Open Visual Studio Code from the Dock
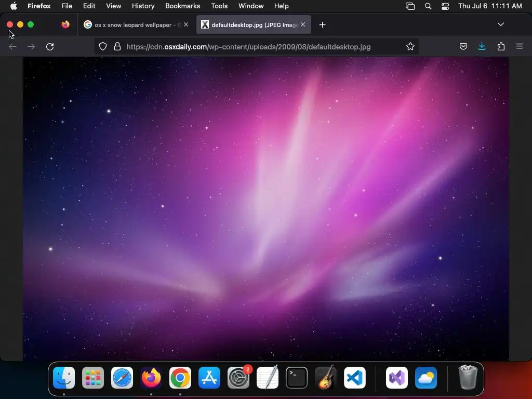This screenshot has height=399, width=532. tap(355, 378)
